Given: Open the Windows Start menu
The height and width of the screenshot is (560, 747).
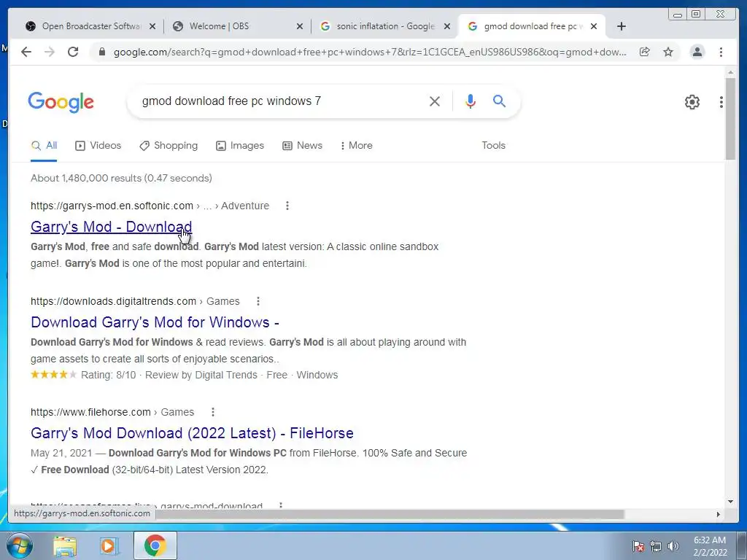Looking at the screenshot, I should coord(19,545).
